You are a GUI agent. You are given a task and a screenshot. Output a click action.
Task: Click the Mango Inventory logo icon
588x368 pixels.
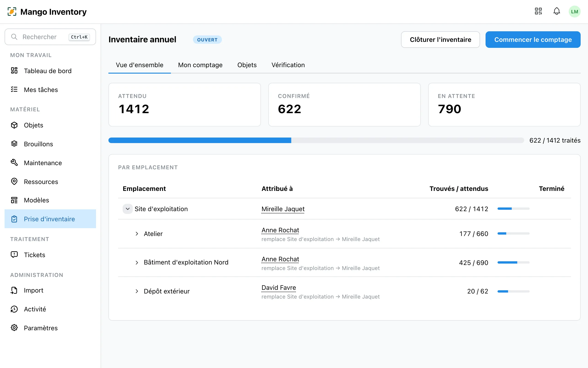click(x=12, y=12)
